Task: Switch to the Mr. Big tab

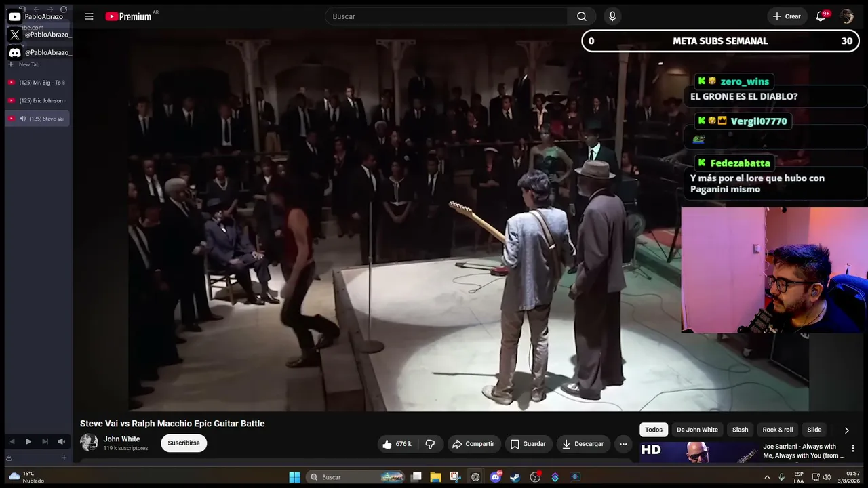Action: click(37, 83)
